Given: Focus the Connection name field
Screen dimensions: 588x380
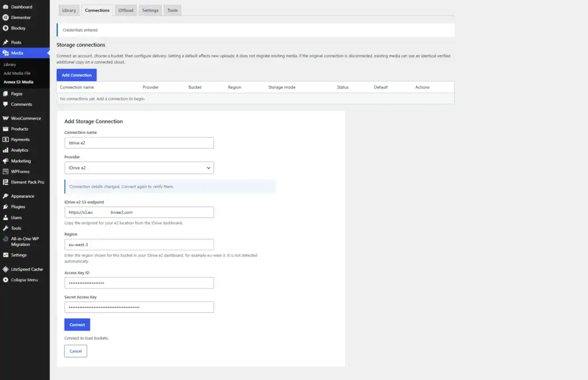Looking at the screenshot, I should click(139, 143).
